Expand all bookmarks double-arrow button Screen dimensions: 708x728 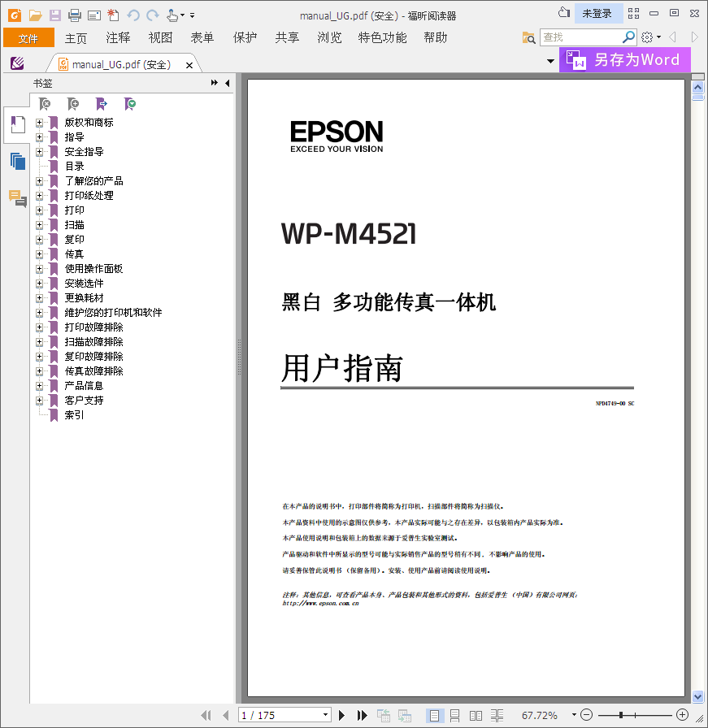(214, 83)
